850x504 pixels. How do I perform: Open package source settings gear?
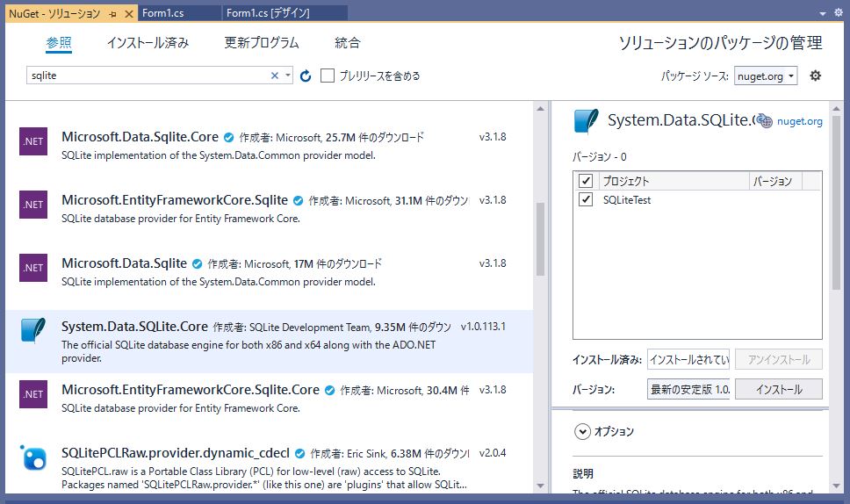(x=815, y=76)
